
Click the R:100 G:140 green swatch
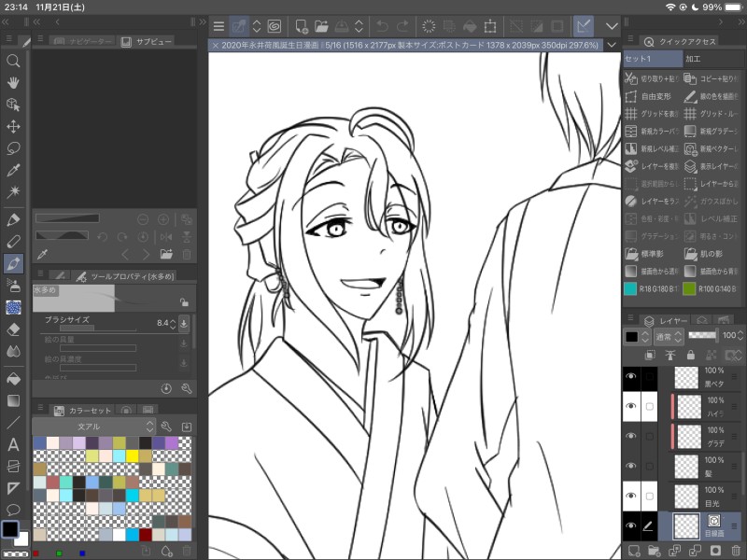coord(689,288)
